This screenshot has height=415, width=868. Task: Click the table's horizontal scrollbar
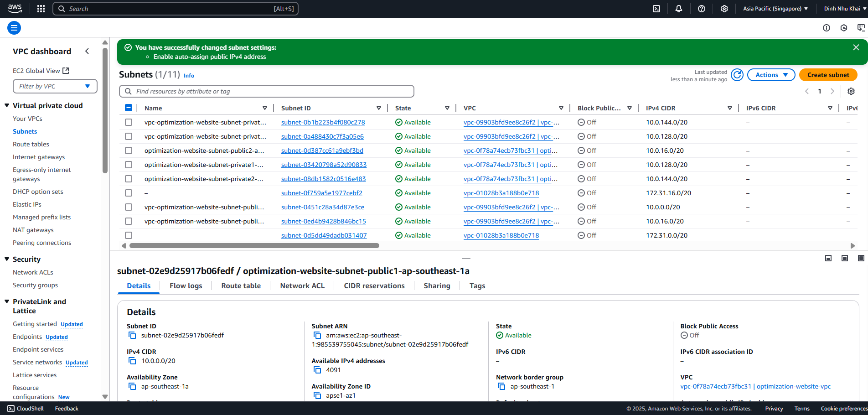click(x=254, y=245)
